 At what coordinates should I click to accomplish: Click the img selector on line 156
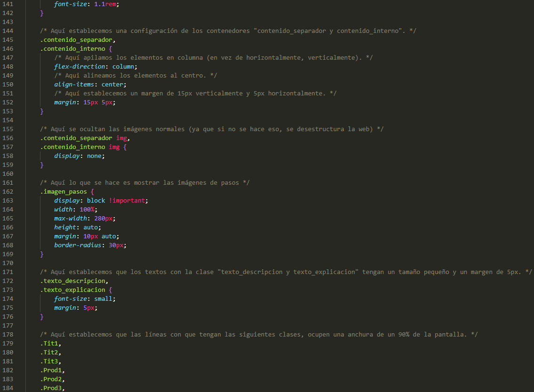[x=121, y=138]
